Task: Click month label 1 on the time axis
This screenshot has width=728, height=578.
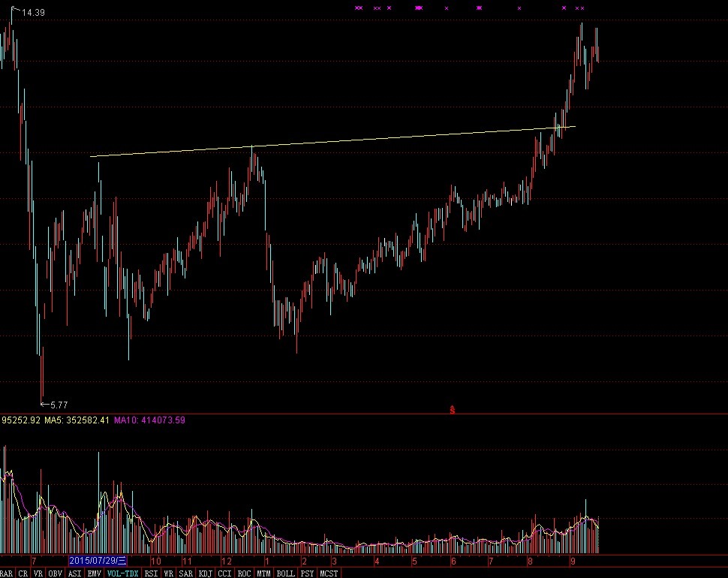Action: pos(266,561)
